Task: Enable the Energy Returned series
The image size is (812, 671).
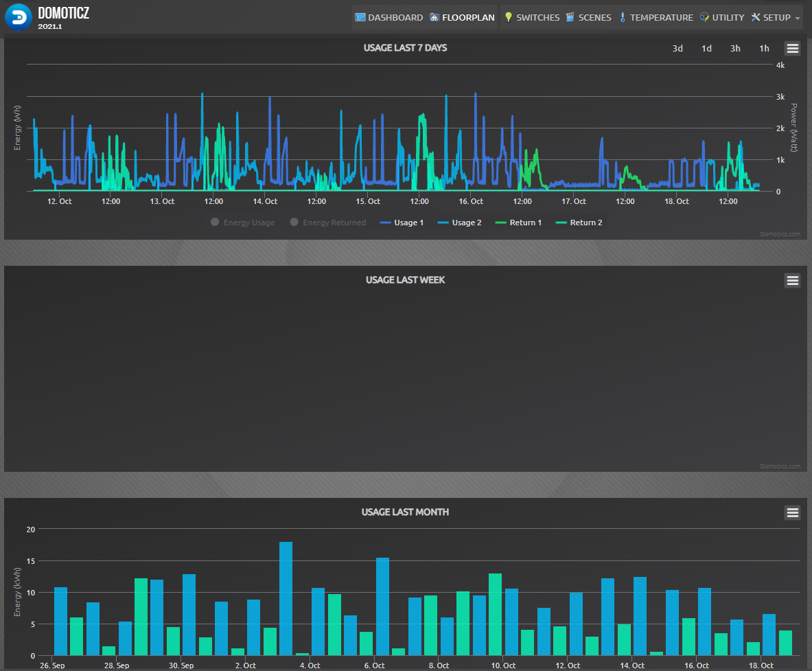Action: [x=328, y=223]
